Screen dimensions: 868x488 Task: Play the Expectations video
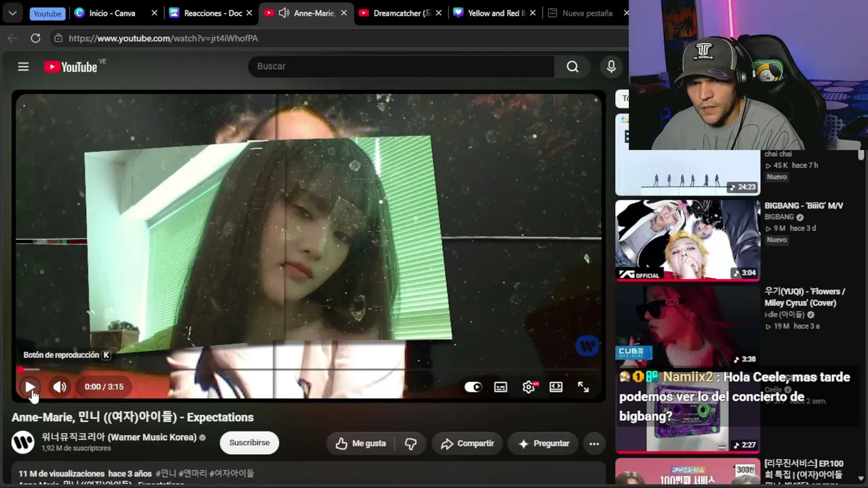[30, 387]
